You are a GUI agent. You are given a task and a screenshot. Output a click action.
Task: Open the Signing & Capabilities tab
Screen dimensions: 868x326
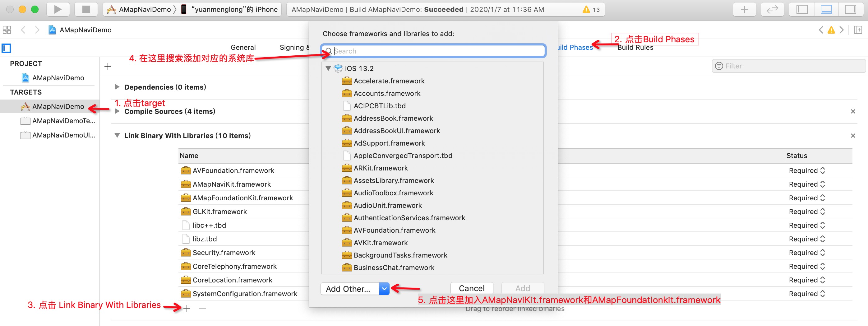[x=294, y=48]
